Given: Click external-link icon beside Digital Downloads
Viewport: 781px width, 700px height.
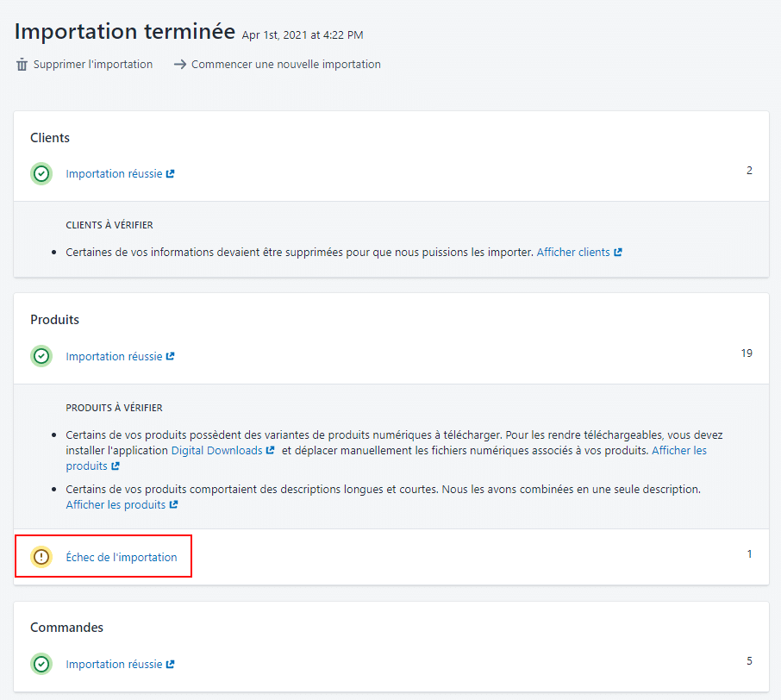Looking at the screenshot, I should [271, 451].
